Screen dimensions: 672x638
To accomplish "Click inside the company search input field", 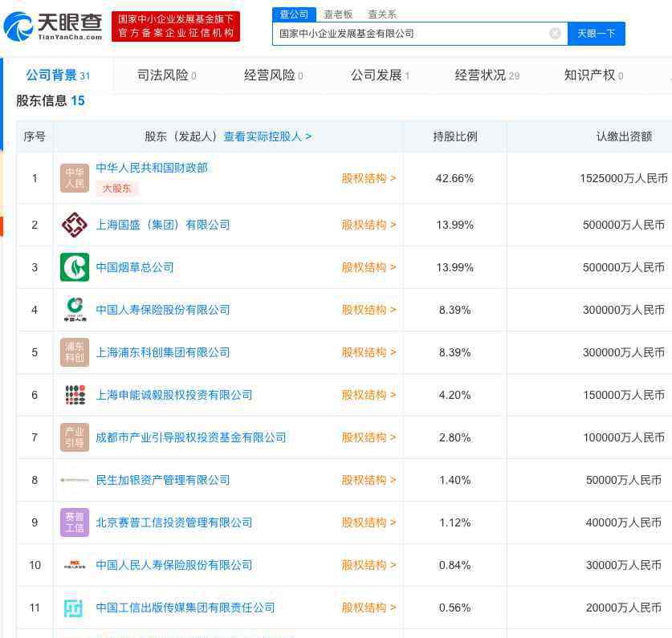I will pos(409,34).
